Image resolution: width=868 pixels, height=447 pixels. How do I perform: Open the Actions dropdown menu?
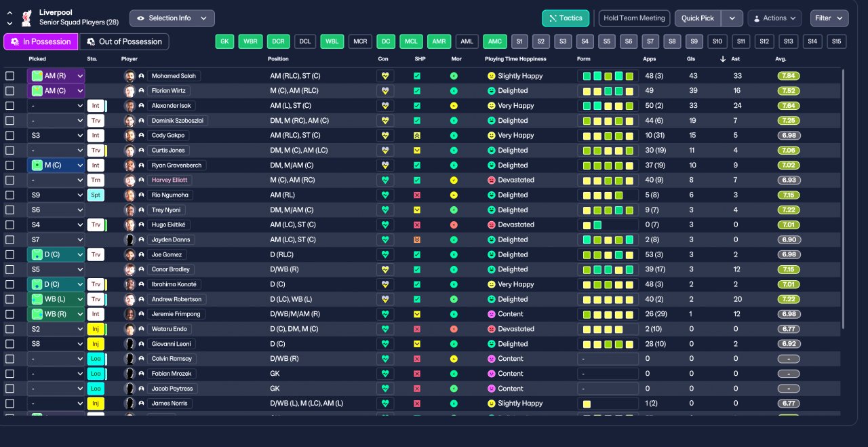(x=774, y=18)
